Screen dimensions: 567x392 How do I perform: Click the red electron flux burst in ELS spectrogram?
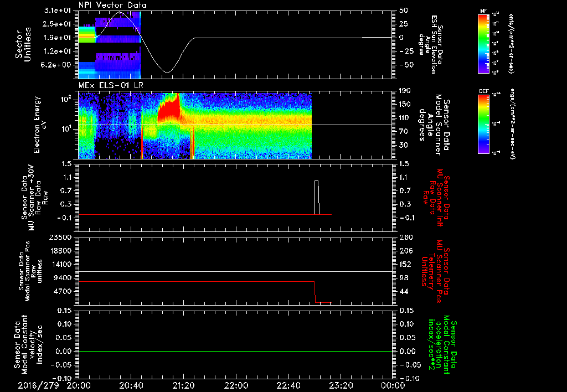(169, 108)
